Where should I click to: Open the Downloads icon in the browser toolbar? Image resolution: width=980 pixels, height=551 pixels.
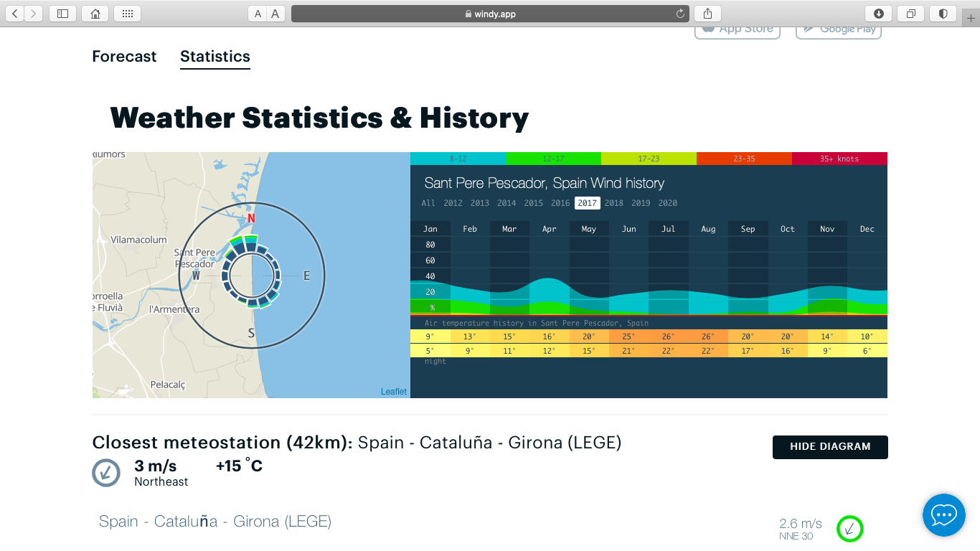click(x=879, y=13)
